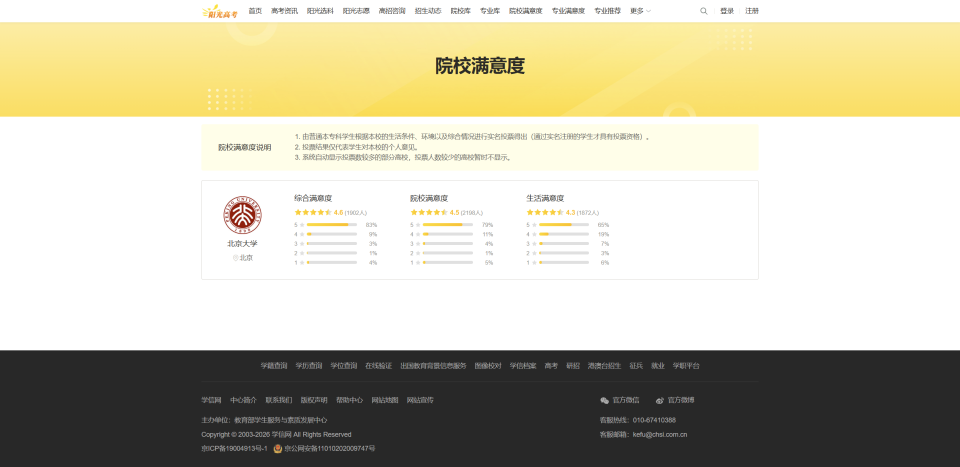Click the 登录 login link

[727, 11]
